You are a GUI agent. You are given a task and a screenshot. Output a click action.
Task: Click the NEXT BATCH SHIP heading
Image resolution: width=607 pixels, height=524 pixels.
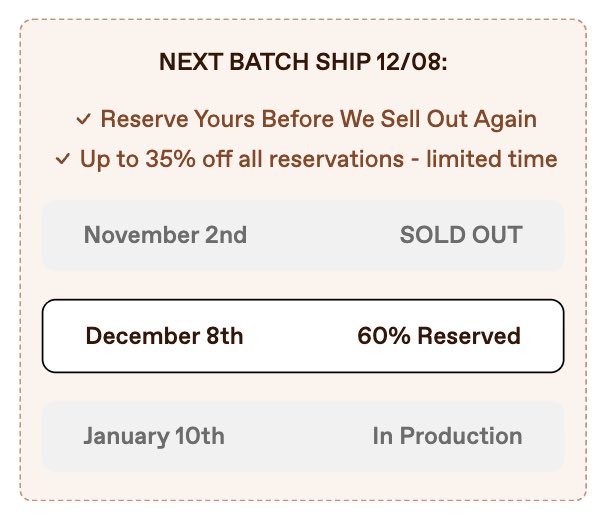coord(303,62)
